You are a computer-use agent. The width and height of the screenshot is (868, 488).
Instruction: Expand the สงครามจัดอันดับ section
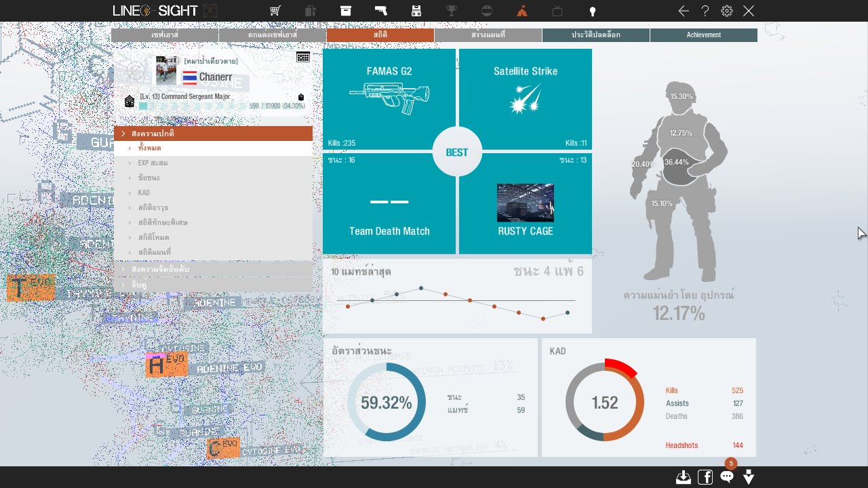pos(213,269)
